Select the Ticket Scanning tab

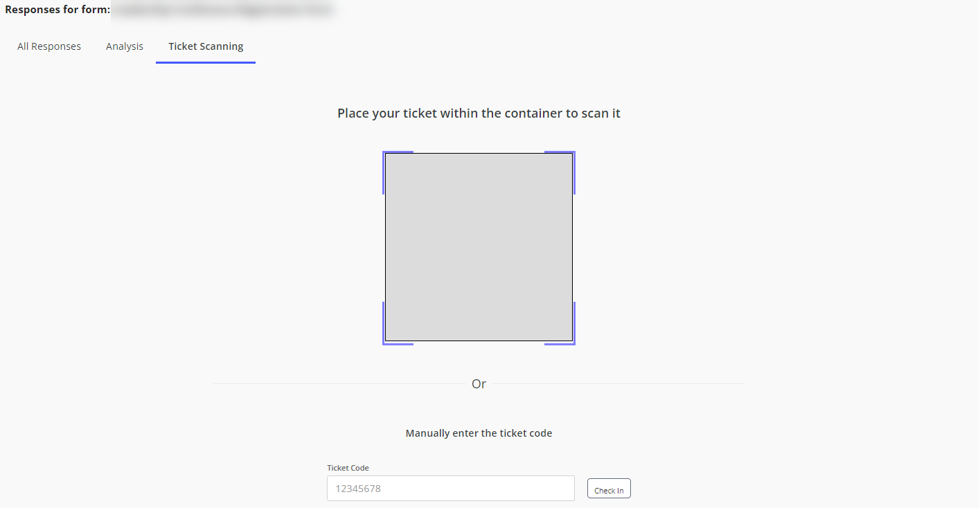click(205, 46)
